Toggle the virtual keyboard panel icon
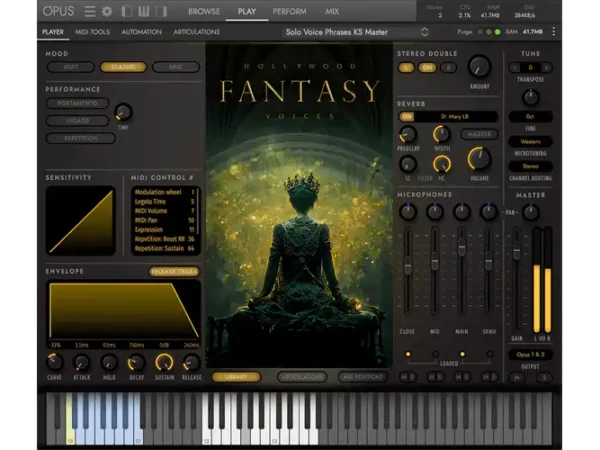 (144, 11)
